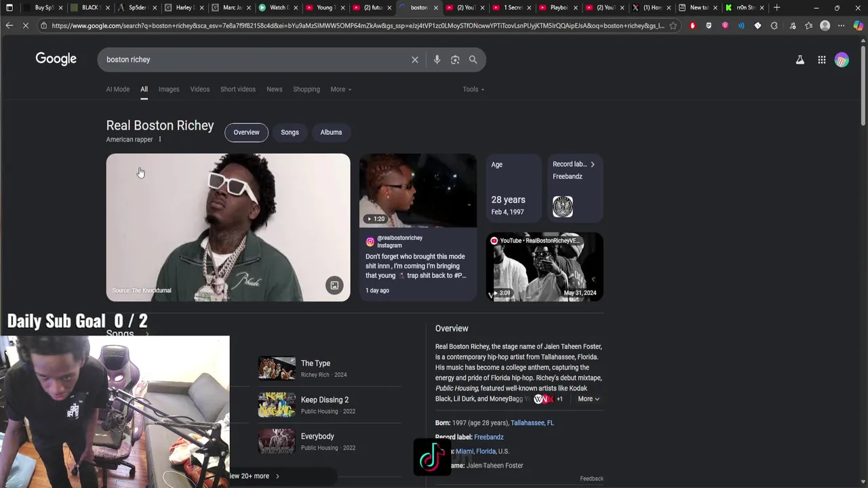Open the image gallery icon on main photo
This screenshot has width=868, height=488.
point(334,285)
